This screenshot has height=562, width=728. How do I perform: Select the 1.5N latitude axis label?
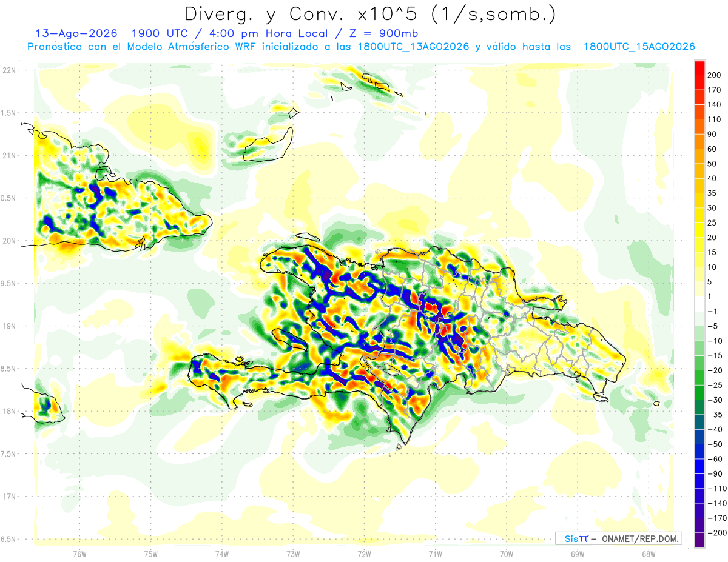pos(9,113)
